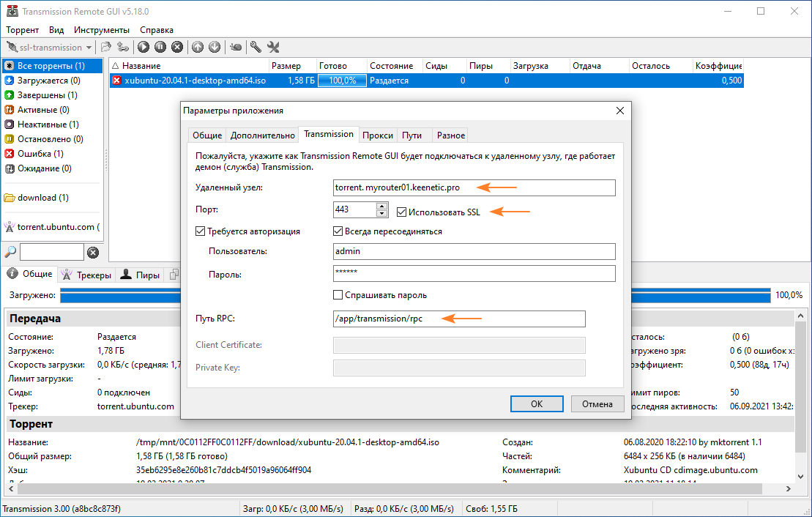The height and width of the screenshot is (517, 812).
Task: Open the Инструменты menu
Action: tap(102, 30)
